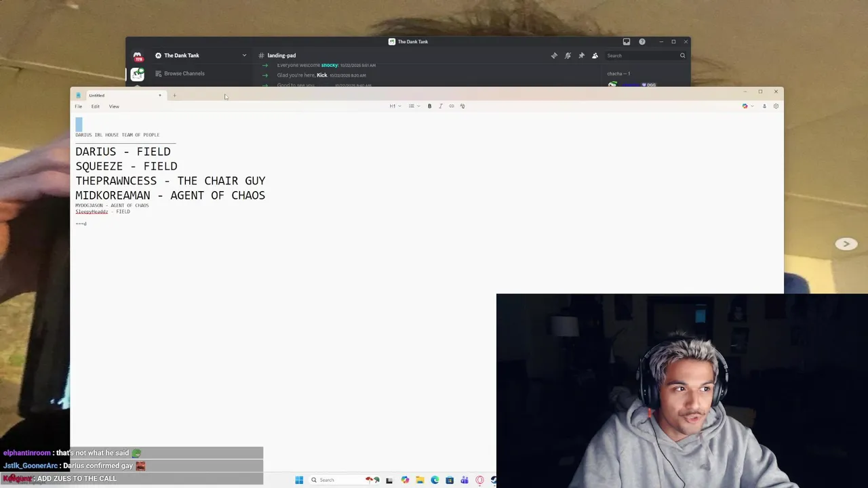Open the Windows Start menu
Screen dimensions: 868x488
point(299,480)
